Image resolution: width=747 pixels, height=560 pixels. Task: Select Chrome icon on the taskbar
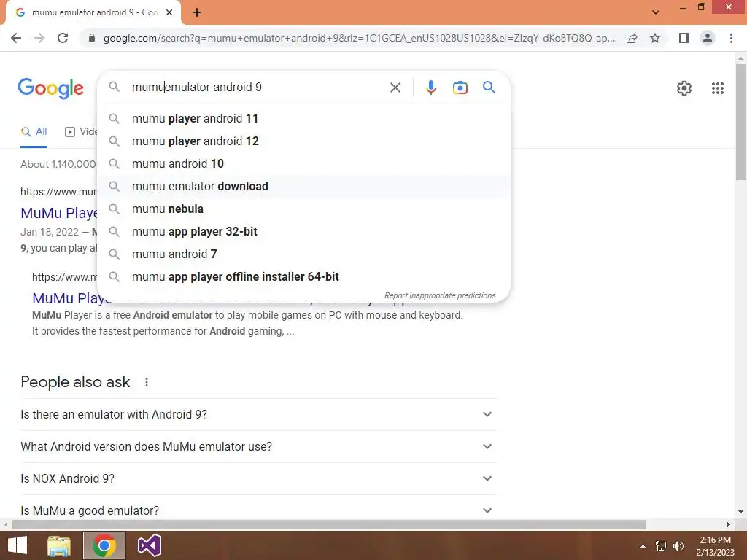coord(104,545)
